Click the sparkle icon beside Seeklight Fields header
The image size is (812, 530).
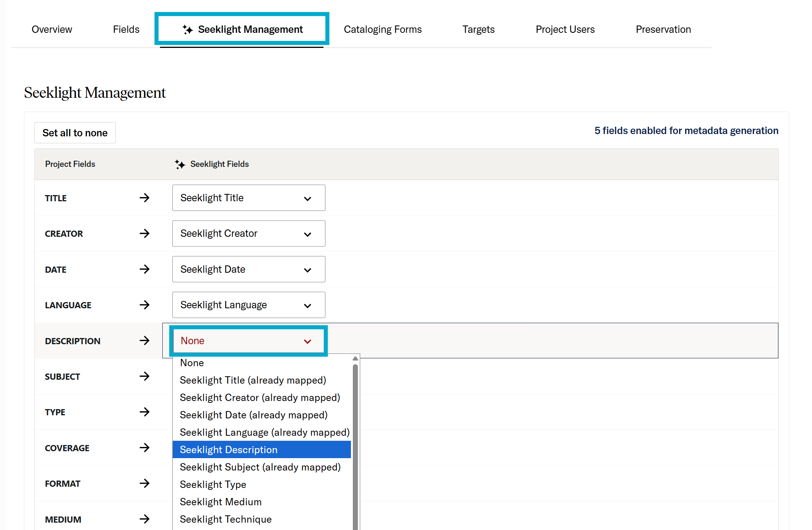click(x=180, y=164)
